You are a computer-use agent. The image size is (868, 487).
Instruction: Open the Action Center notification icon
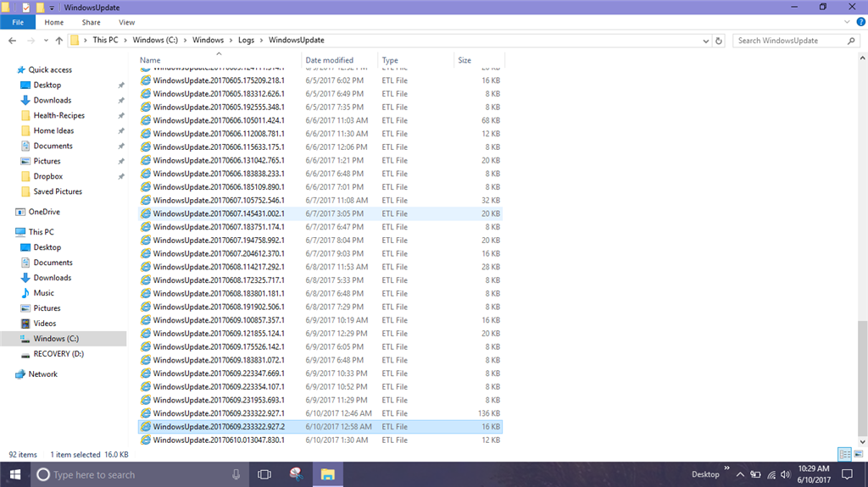(847, 474)
